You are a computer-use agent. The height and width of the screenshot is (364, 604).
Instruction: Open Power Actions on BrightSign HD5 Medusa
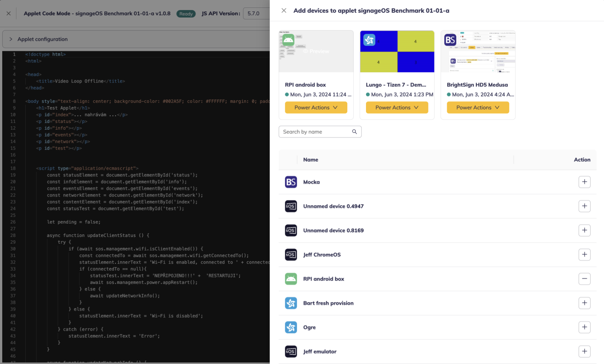[x=478, y=107]
